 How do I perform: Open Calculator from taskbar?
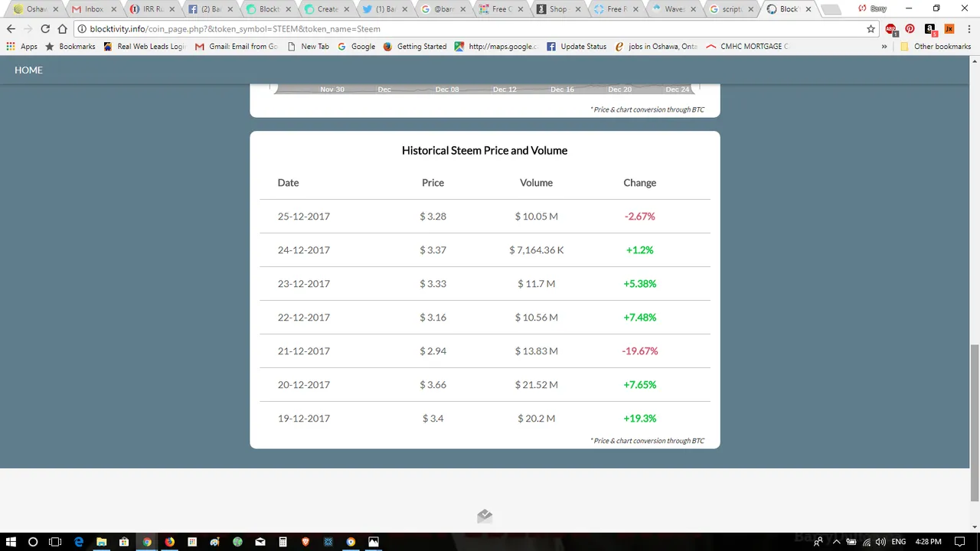coord(283,542)
